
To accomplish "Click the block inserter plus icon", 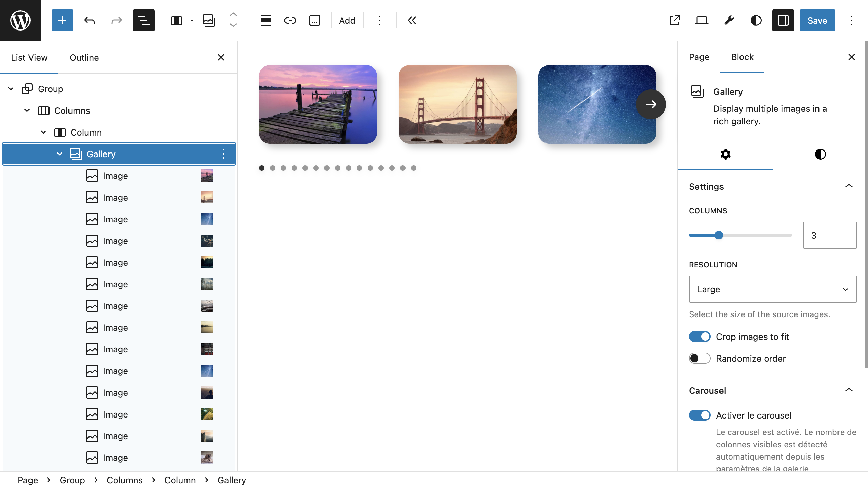I will tap(62, 20).
